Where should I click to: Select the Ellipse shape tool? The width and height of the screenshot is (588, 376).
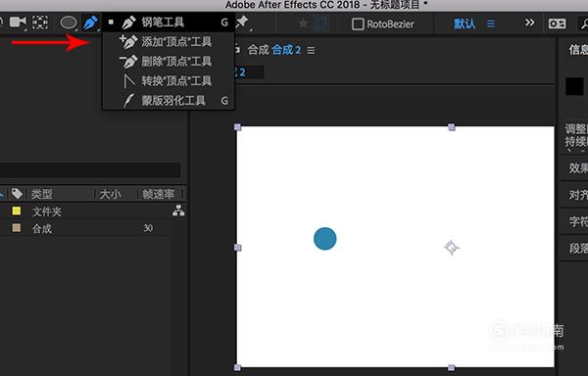[x=69, y=23]
